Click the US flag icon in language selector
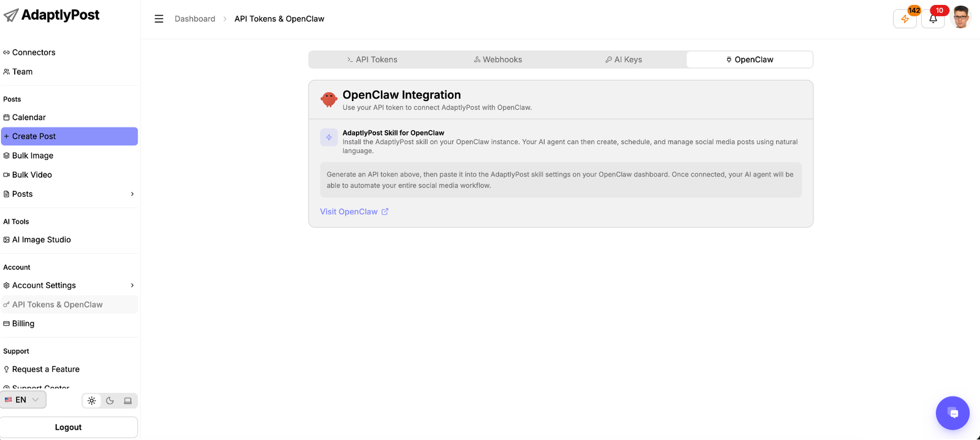This screenshot has height=440, width=980. (9, 400)
